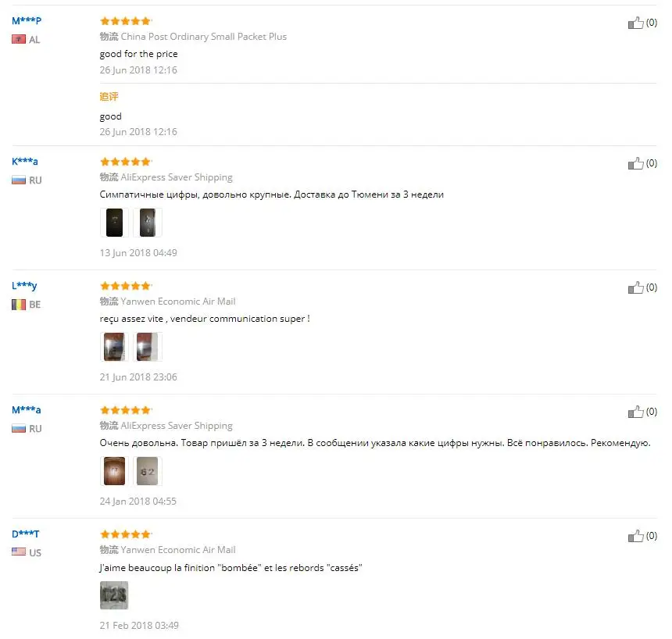Like M***P's review with thumbs-up icon
This screenshot has height=639, width=672.
(635, 23)
